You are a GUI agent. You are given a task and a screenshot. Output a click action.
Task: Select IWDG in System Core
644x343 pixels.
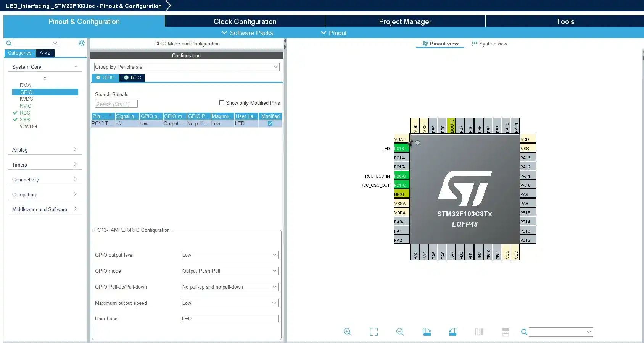[x=26, y=99]
